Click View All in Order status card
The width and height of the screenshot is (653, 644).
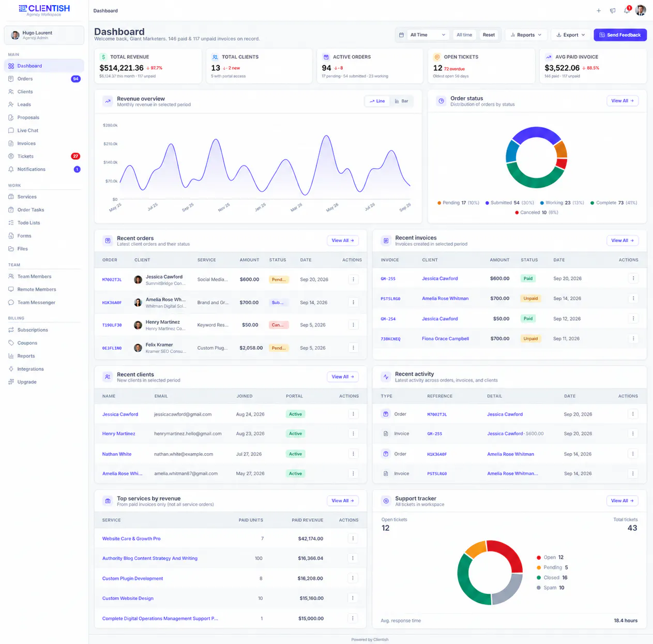(x=622, y=101)
